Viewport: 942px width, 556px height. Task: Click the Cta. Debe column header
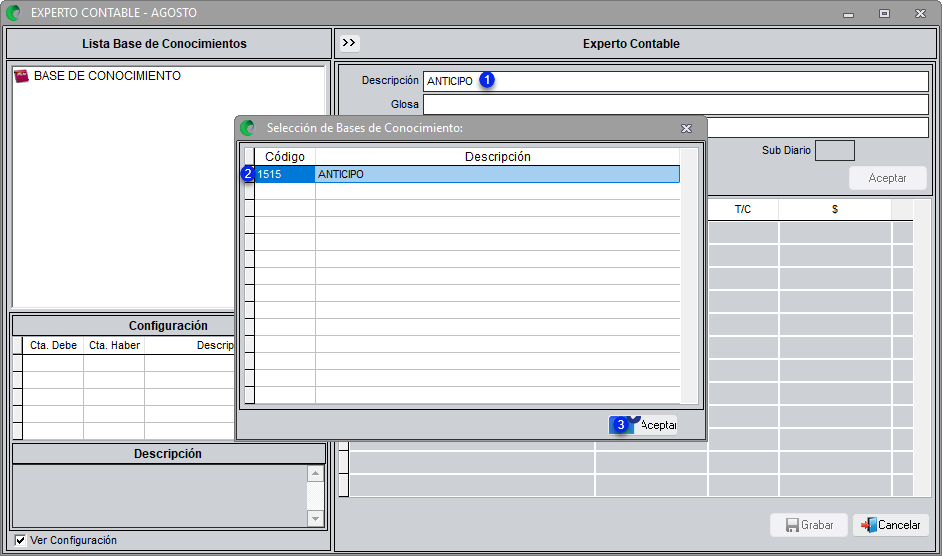pos(53,346)
